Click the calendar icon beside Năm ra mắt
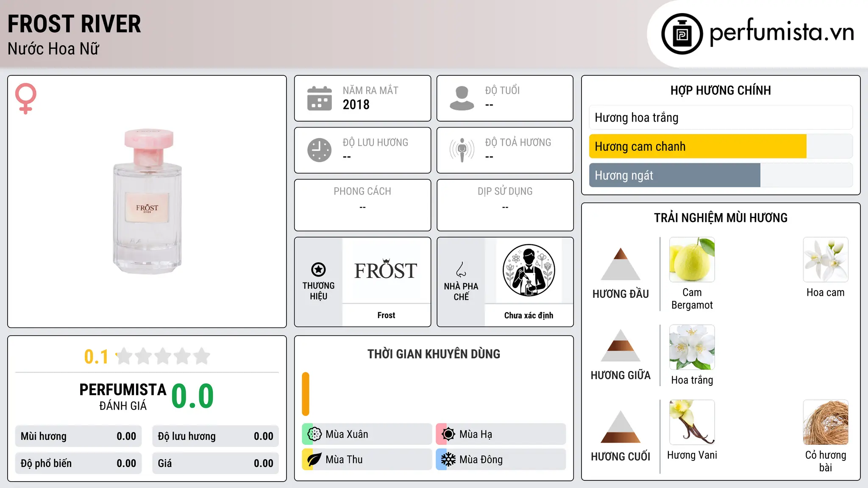Image resolution: width=868 pixels, height=488 pixels. pyautogui.click(x=319, y=98)
